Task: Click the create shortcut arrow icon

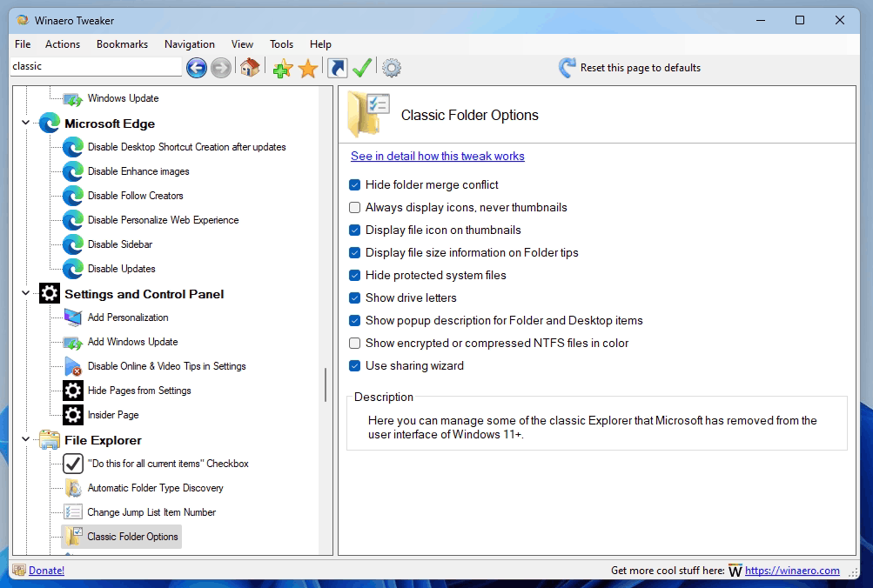Action: tap(338, 68)
